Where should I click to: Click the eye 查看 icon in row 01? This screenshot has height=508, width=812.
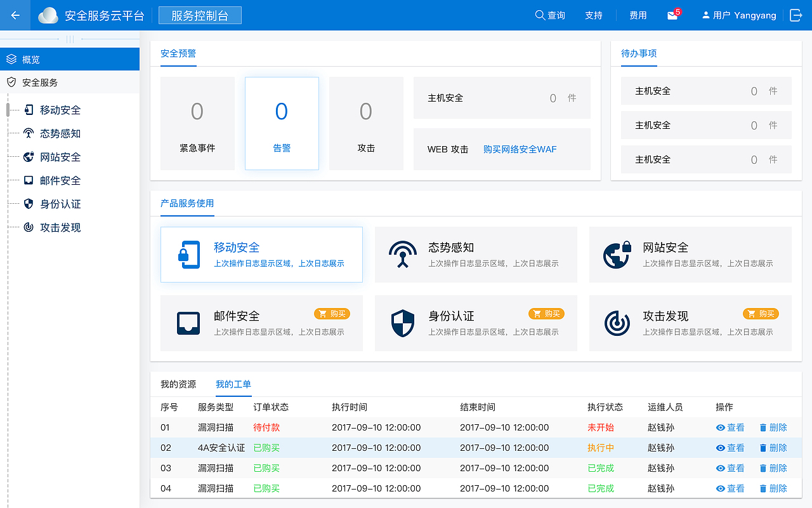[x=721, y=427]
